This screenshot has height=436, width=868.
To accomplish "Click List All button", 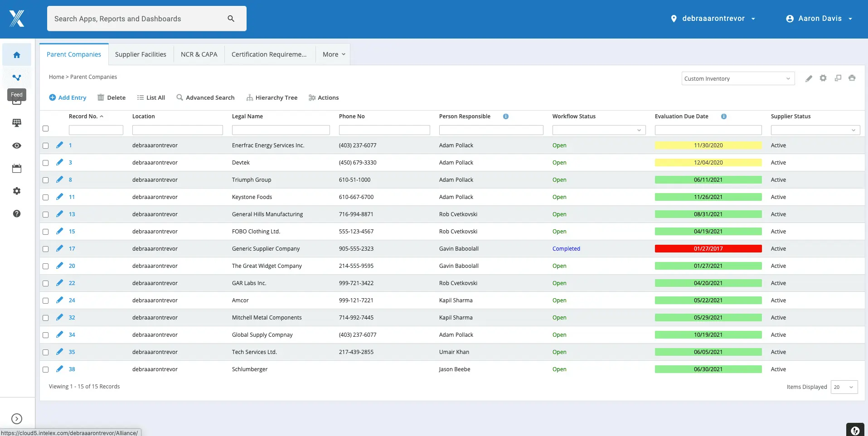I will click(151, 97).
